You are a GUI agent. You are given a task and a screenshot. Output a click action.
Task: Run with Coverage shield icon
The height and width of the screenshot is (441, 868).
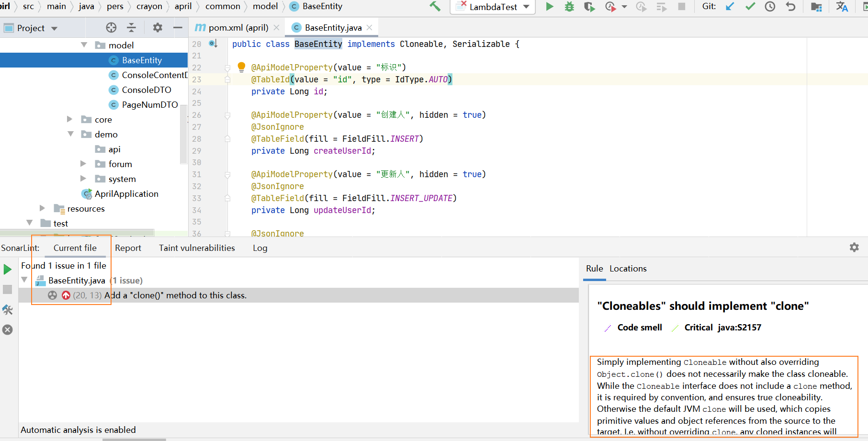pos(589,7)
